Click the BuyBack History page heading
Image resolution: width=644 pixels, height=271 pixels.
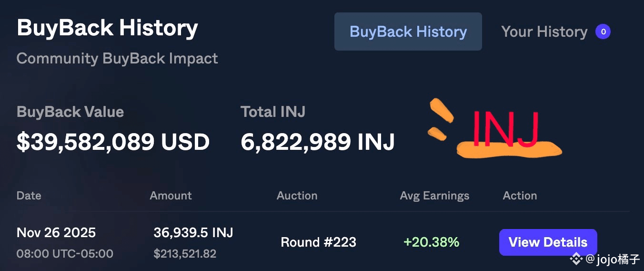[x=107, y=28]
